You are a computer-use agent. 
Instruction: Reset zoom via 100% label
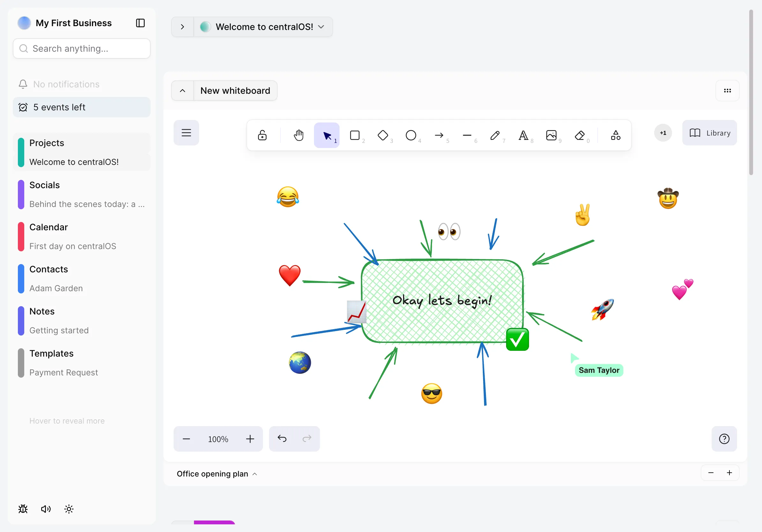(218, 439)
